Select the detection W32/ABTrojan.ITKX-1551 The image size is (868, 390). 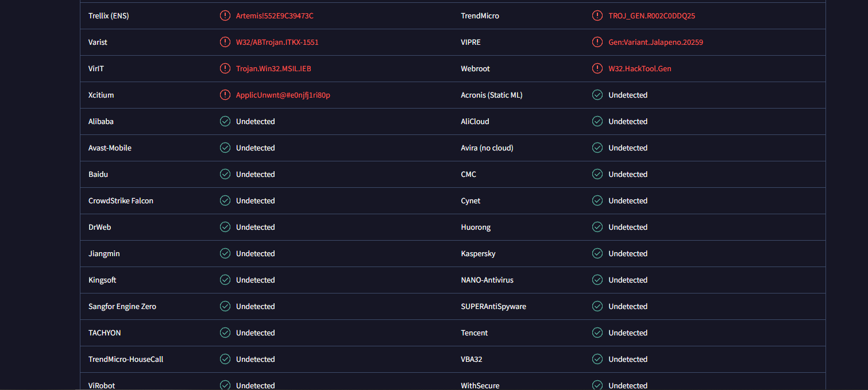(277, 43)
